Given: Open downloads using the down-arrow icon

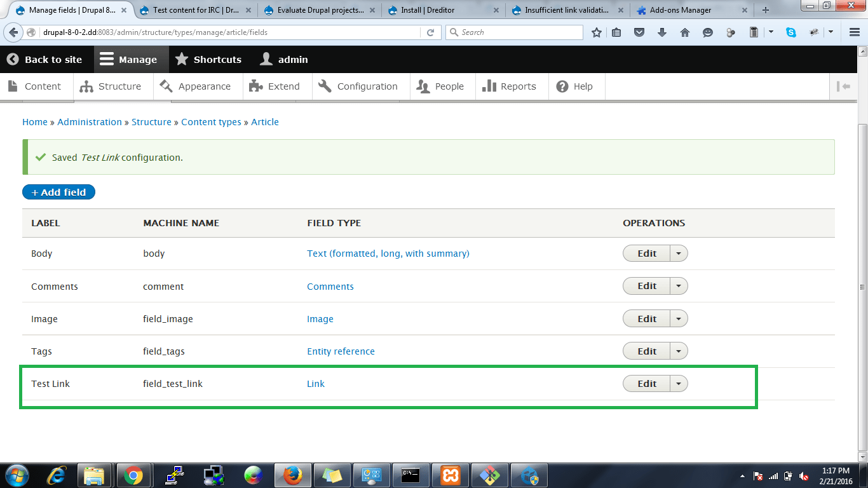Looking at the screenshot, I should pos(662,32).
